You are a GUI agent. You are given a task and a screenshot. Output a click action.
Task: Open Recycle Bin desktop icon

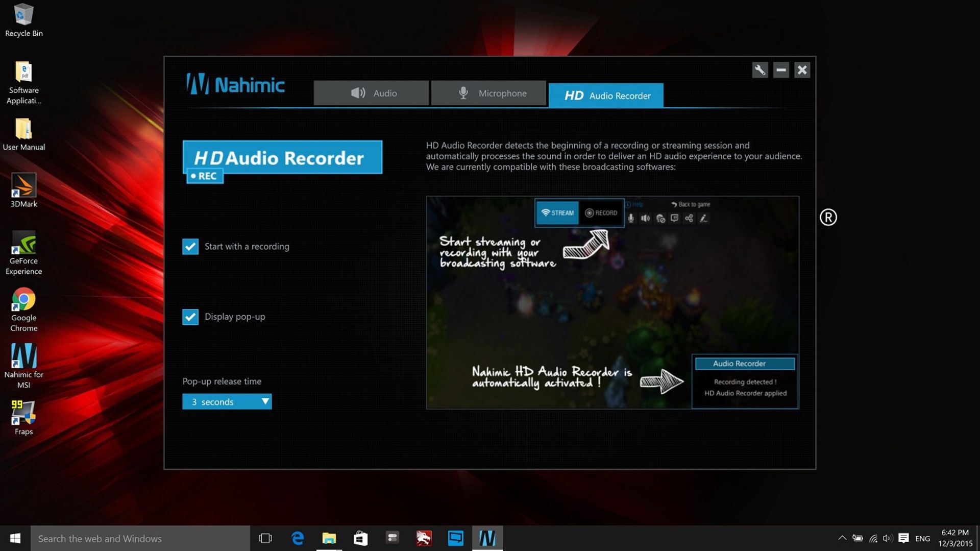point(23,20)
